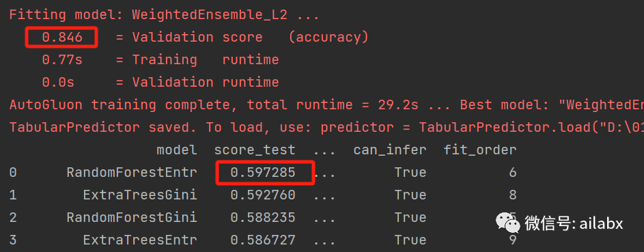This screenshot has height=252, width=644.
Task: Select the ExtraTreesGini model name
Action: click(x=140, y=195)
